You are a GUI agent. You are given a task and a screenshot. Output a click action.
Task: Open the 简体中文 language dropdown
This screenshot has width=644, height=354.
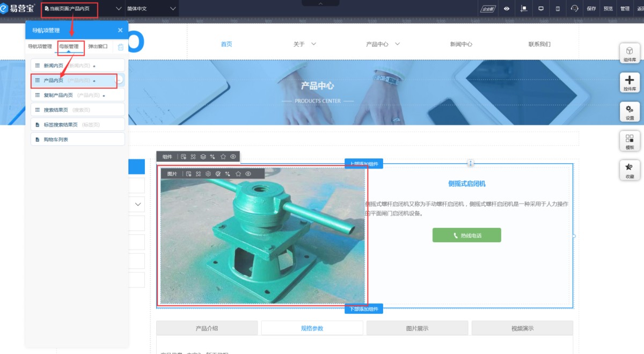(x=151, y=9)
